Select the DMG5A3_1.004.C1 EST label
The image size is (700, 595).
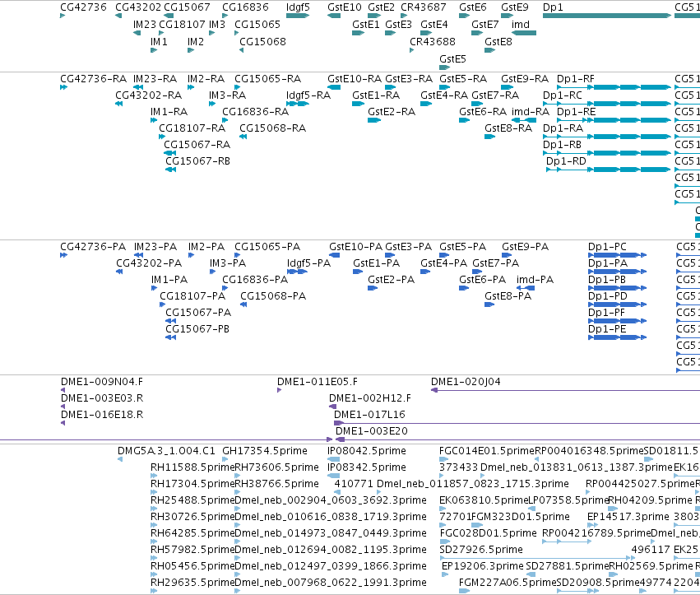click(x=166, y=451)
